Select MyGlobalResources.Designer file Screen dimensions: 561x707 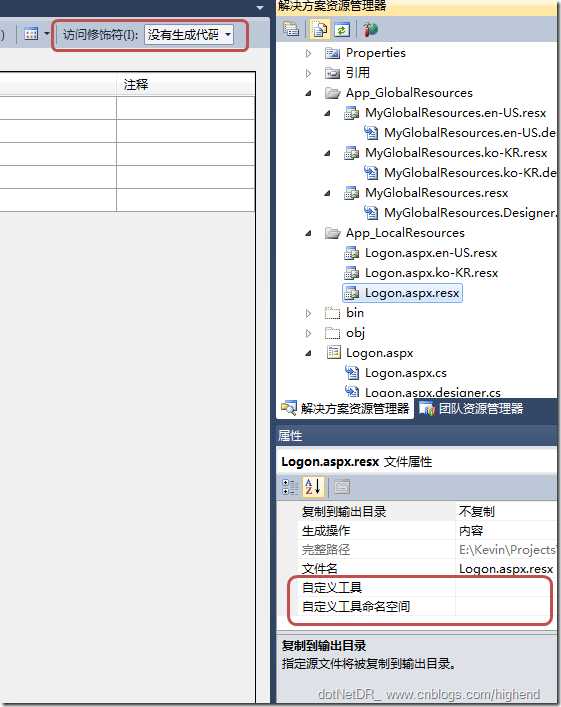point(470,213)
